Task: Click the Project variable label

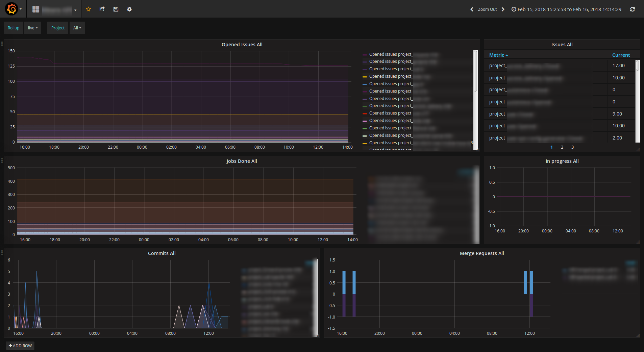Action: (58, 28)
